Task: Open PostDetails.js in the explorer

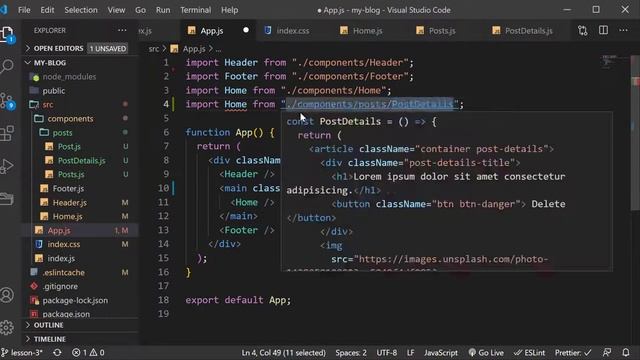Action: (x=82, y=161)
